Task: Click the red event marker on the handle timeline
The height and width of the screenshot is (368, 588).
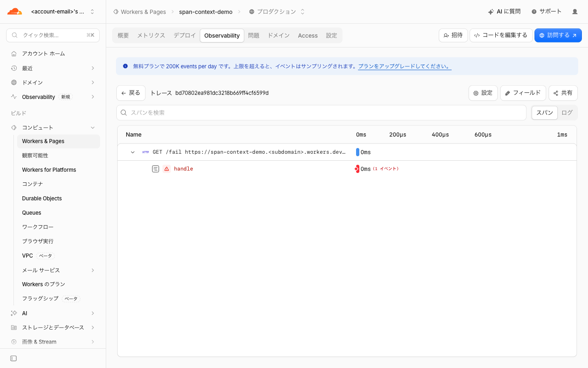Action: pyautogui.click(x=357, y=169)
